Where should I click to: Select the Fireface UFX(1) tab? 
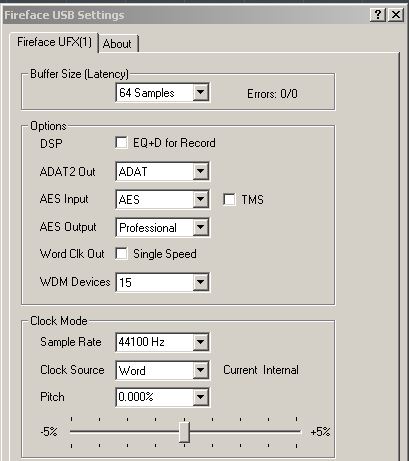(54, 42)
